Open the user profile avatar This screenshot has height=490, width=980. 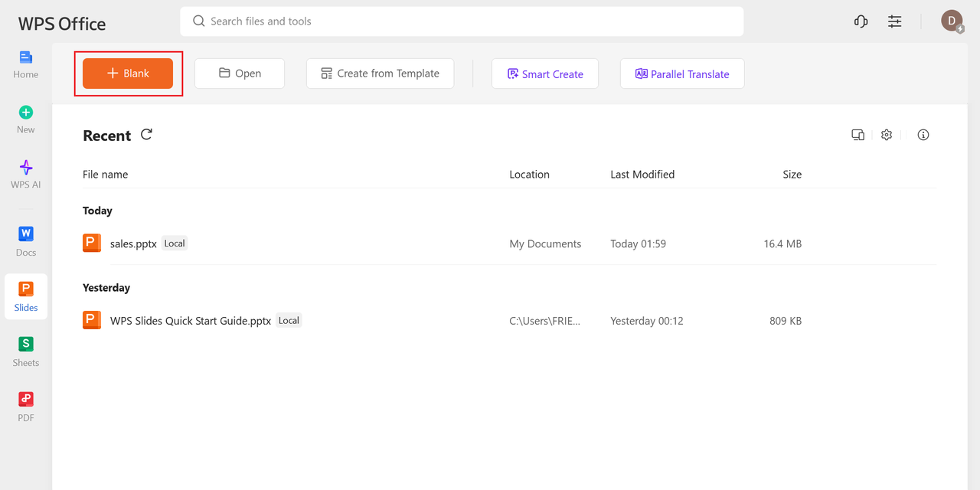tap(952, 21)
